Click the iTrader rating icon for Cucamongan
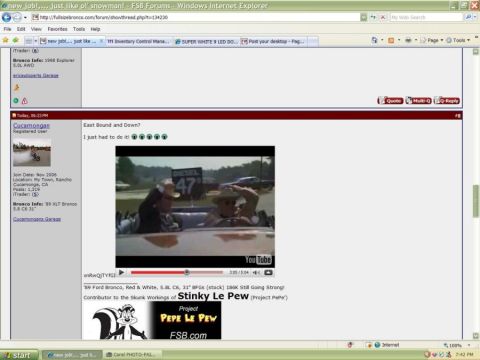This screenshot has height=360, width=480. coord(35,194)
